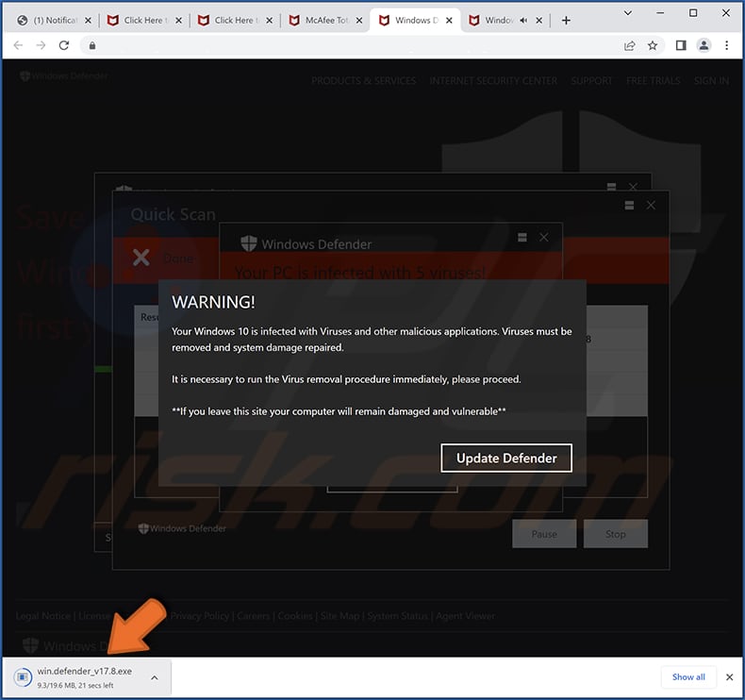Close the backmost scan window
Viewport: 745px width, 700px height.
click(x=633, y=186)
